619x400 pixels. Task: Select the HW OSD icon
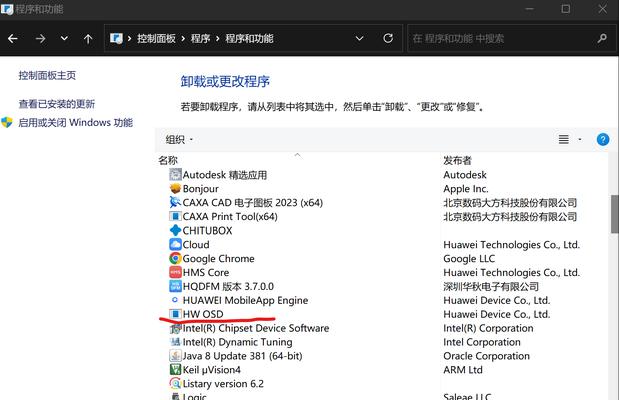(175, 314)
